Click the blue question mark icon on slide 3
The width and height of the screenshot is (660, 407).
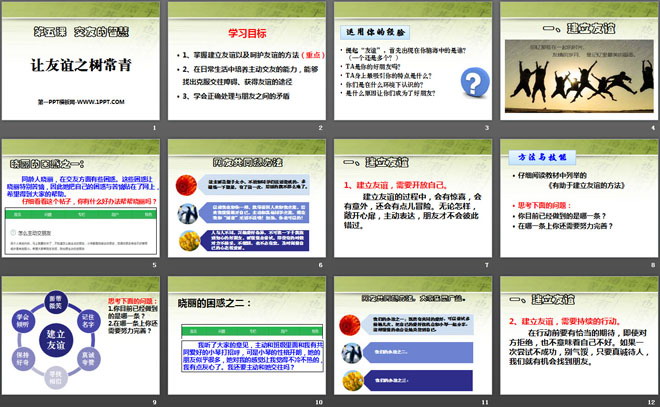pyautogui.click(x=475, y=82)
